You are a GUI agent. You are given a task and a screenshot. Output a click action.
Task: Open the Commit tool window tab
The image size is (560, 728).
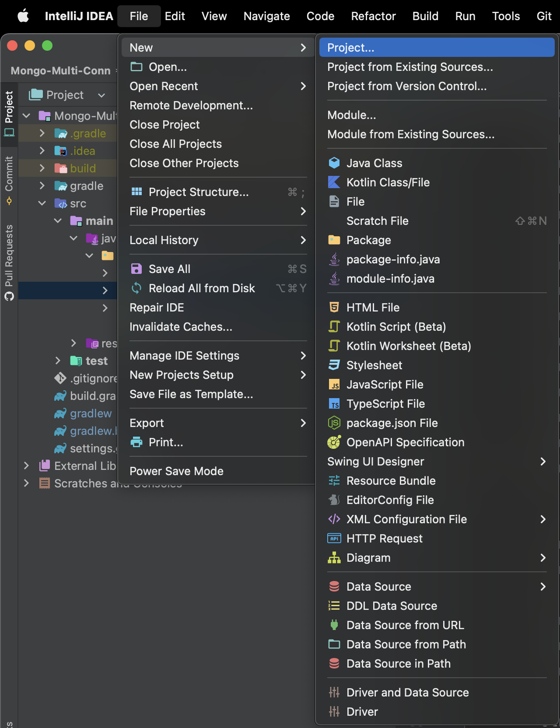[9, 180]
